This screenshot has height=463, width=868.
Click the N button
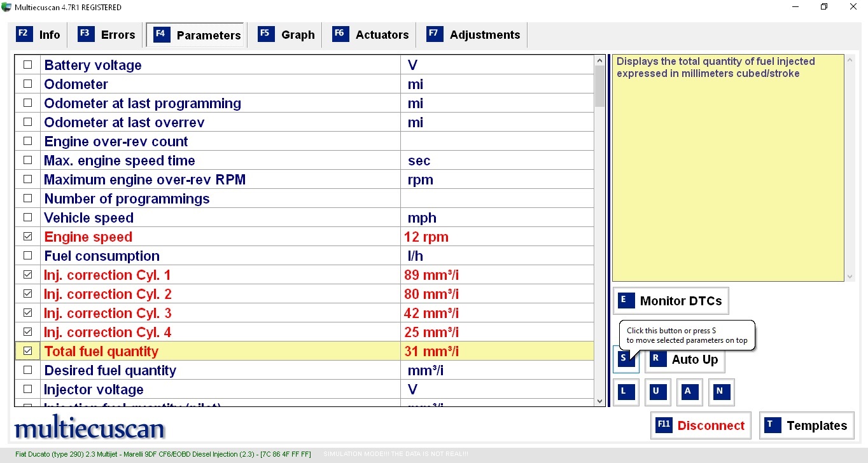[721, 392]
